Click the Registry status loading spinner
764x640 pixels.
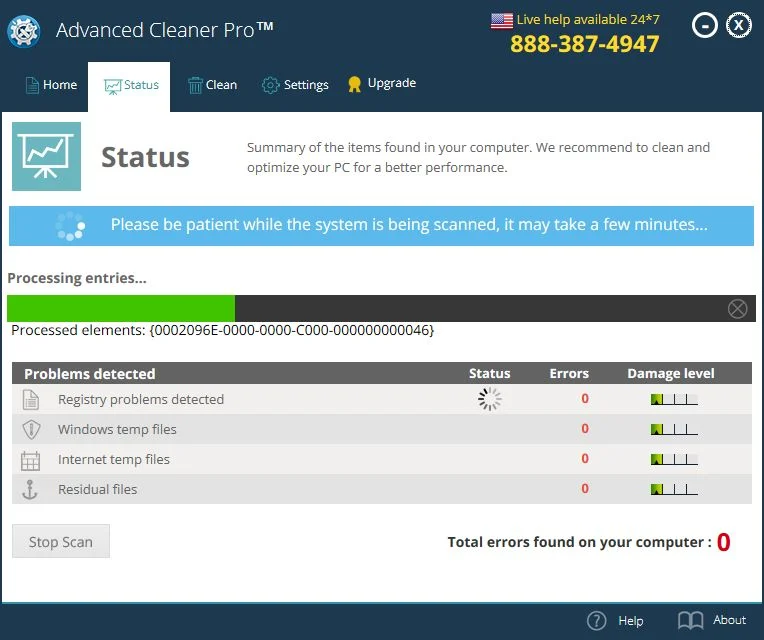490,399
